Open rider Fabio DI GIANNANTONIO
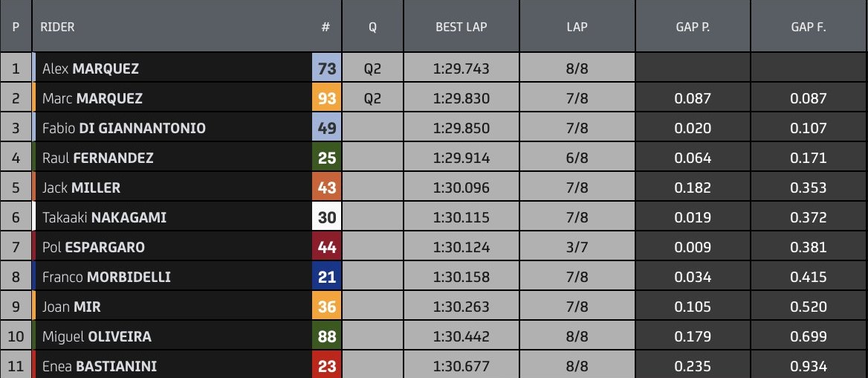 pos(124,128)
